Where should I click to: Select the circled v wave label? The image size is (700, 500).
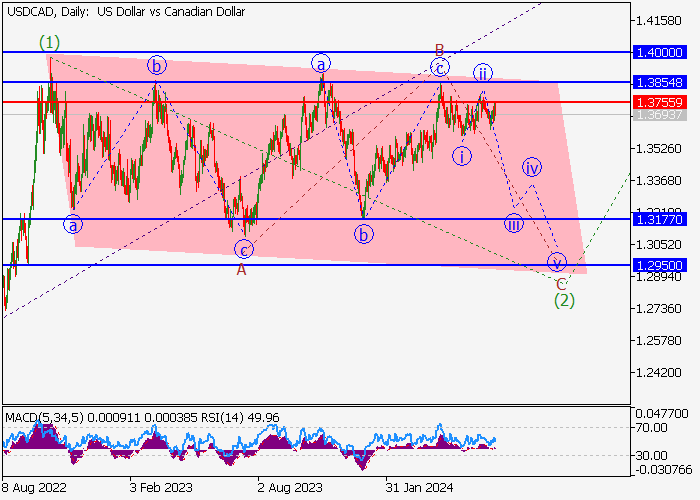click(x=557, y=262)
